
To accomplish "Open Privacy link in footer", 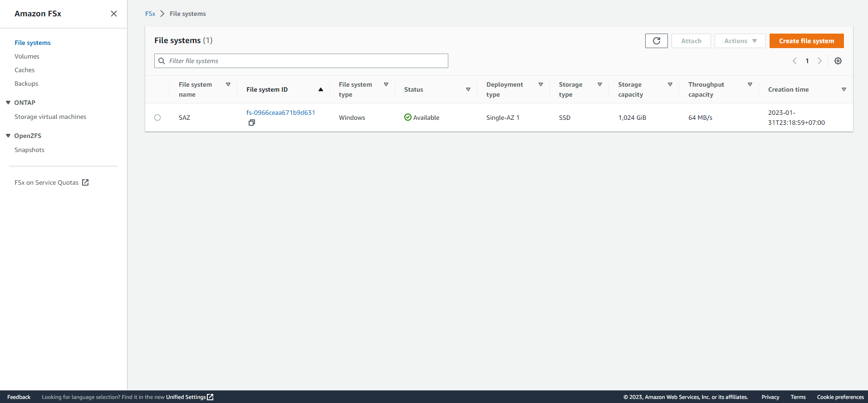I will 770,397.
